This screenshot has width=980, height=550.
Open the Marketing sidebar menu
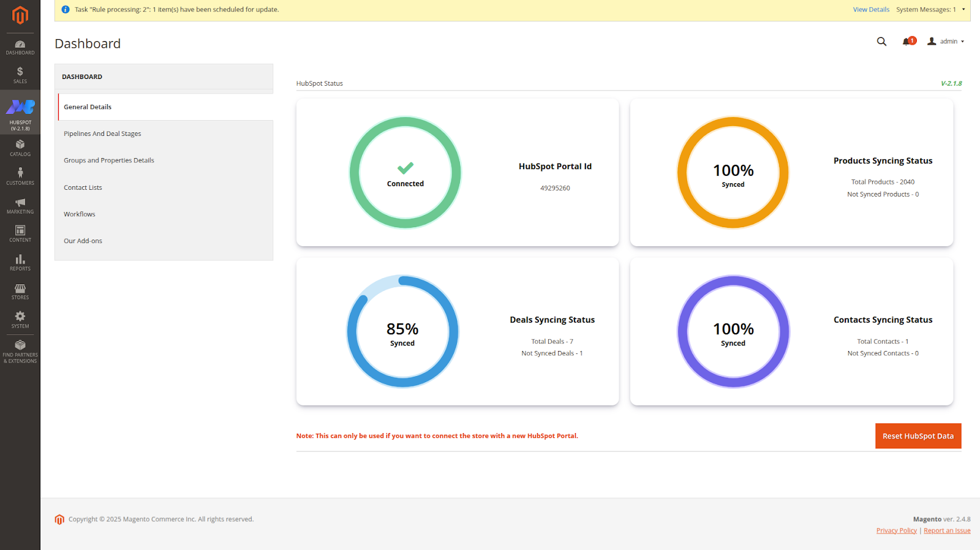click(x=20, y=205)
